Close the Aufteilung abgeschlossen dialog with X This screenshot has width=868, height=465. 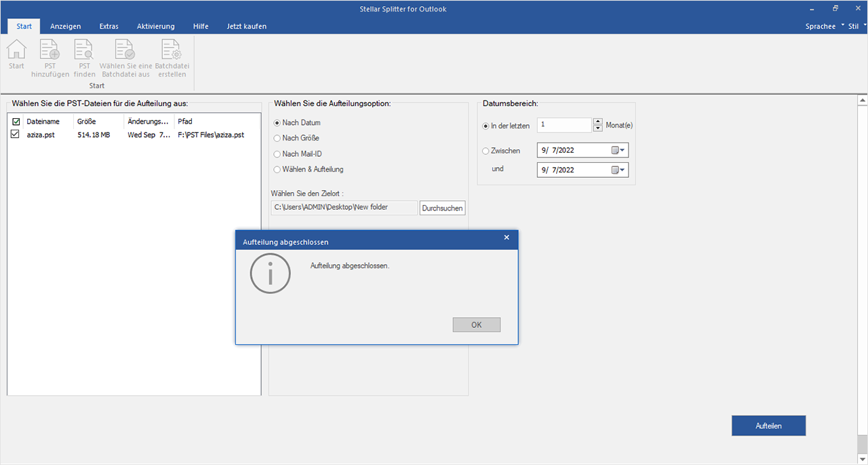[x=507, y=238]
